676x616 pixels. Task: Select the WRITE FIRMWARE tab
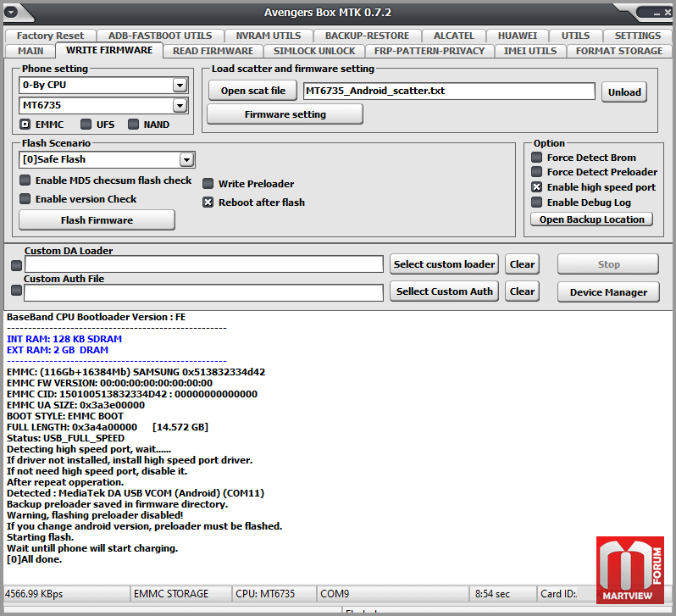tap(109, 50)
